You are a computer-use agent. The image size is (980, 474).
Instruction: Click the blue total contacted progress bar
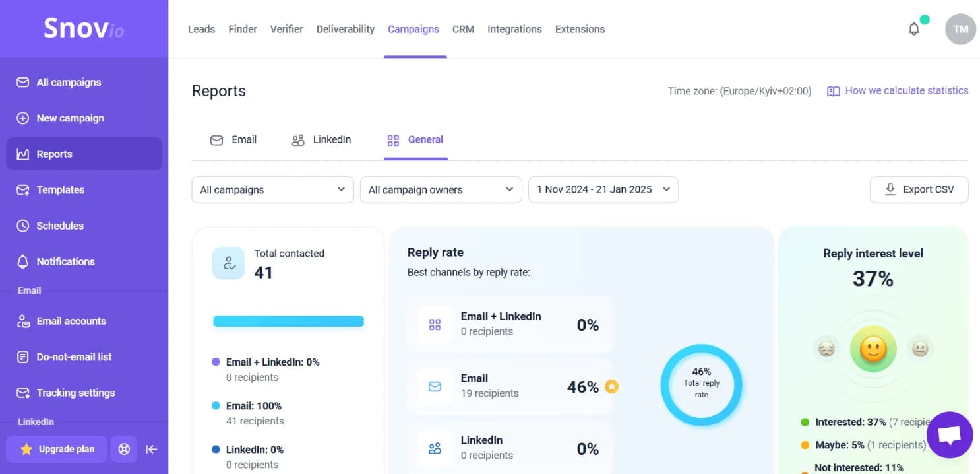click(x=288, y=322)
